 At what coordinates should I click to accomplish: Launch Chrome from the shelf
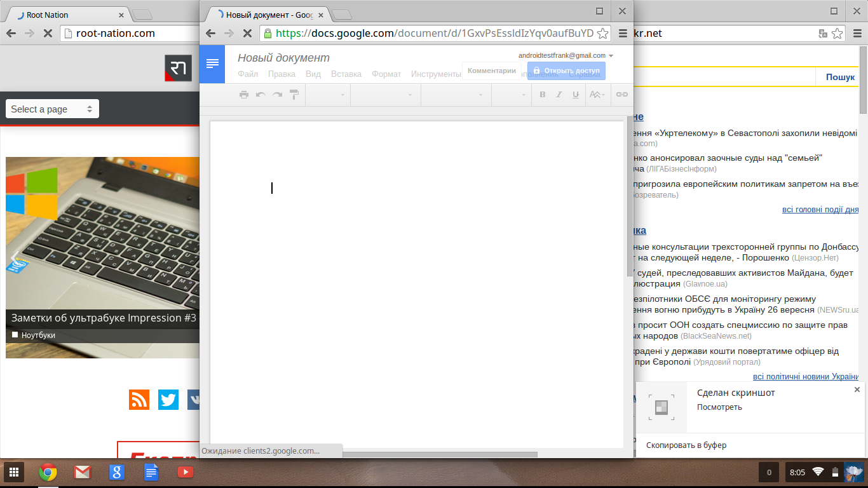(48, 472)
